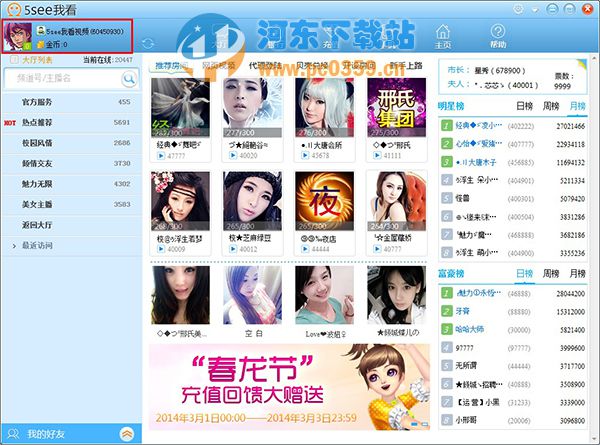Select the 代理商站 tab
600x445 pixels.
click(266, 66)
